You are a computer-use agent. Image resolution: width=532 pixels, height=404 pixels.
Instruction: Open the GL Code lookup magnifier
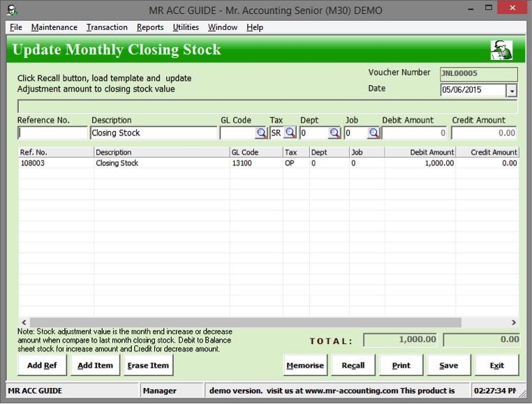[x=261, y=133]
